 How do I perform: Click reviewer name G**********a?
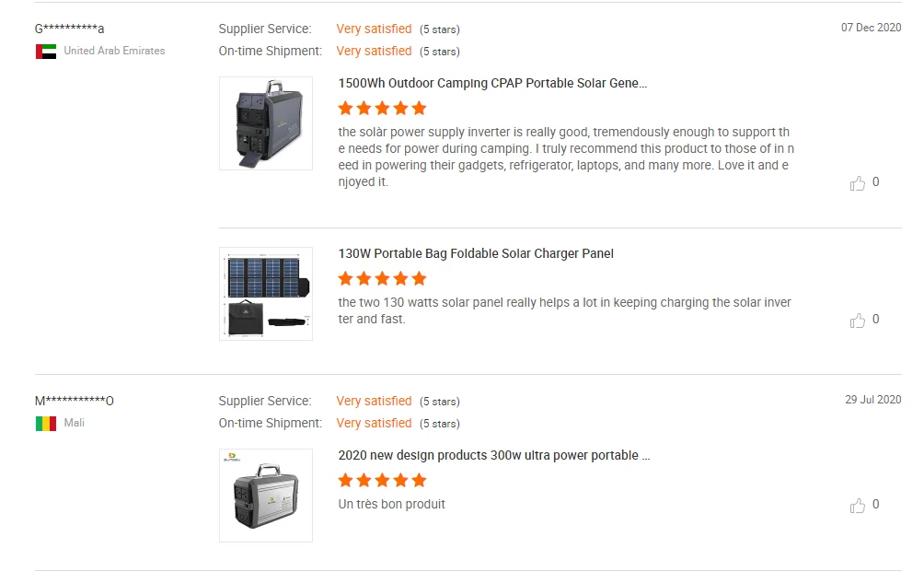click(69, 29)
